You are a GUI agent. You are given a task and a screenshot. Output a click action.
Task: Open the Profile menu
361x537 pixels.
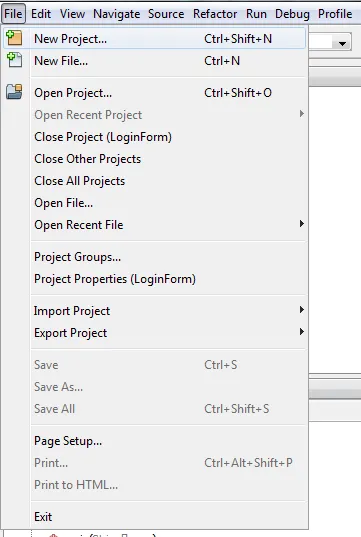335,14
